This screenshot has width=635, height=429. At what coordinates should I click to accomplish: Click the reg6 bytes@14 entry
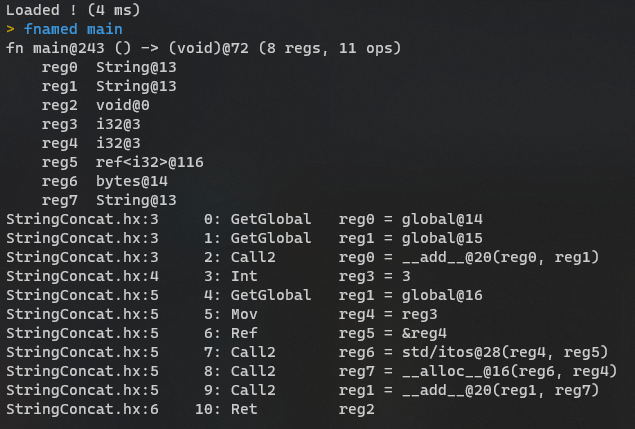pyautogui.click(x=104, y=181)
